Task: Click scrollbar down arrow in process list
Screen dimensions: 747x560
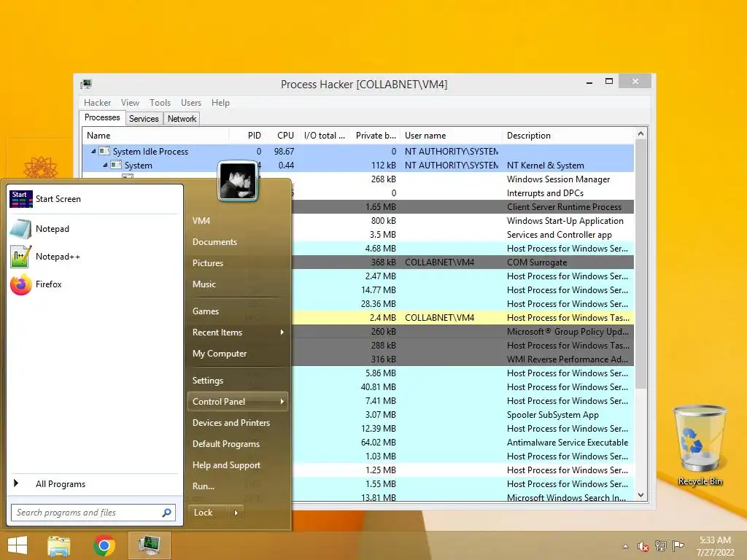Action: (640, 495)
